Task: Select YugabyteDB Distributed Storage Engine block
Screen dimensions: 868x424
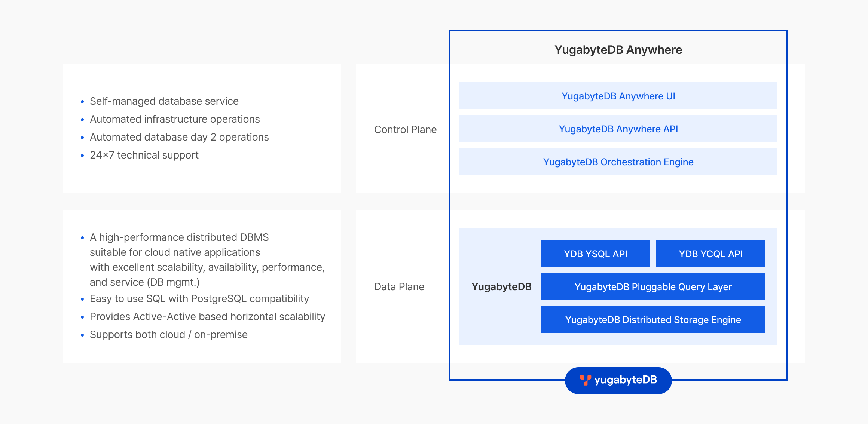Action: click(653, 320)
